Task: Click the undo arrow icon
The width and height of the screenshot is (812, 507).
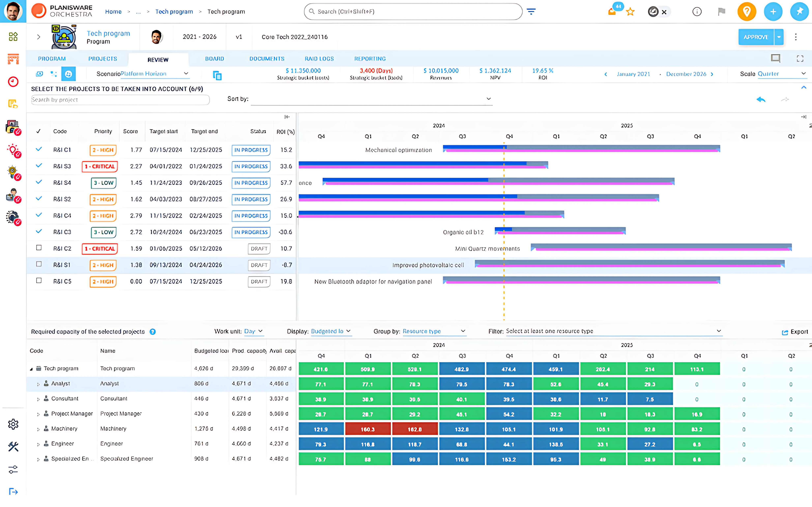Action: tap(761, 99)
